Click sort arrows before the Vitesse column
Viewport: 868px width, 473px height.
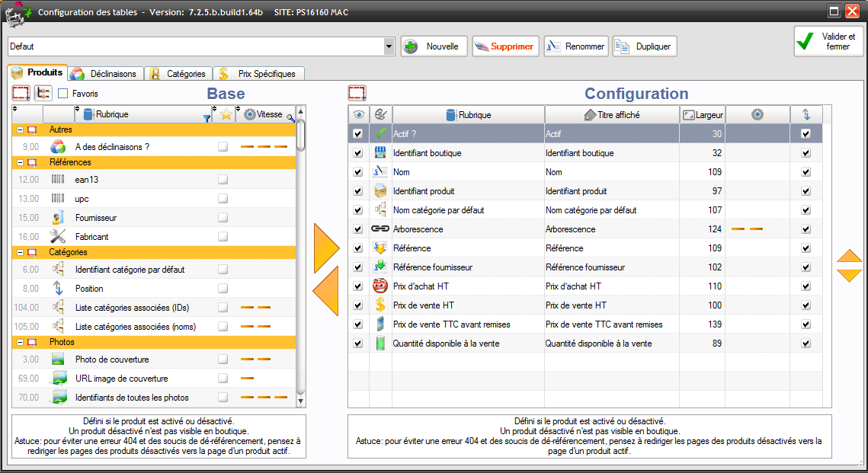tap(238, 108)
